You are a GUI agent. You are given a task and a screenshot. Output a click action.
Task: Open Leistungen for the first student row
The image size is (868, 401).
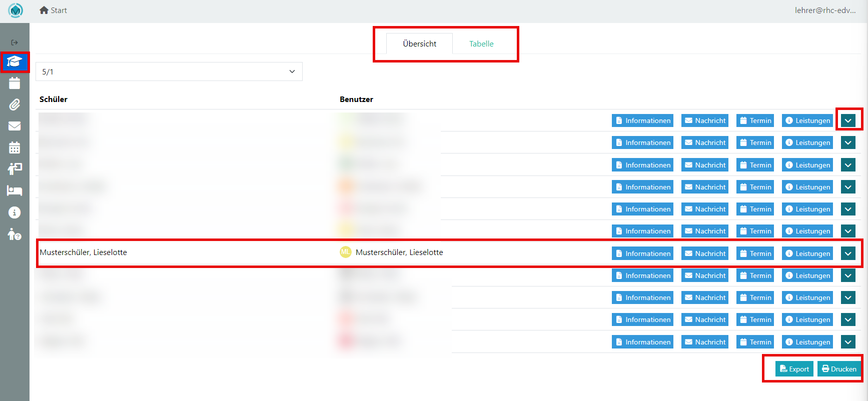click(x=807, y=120)
